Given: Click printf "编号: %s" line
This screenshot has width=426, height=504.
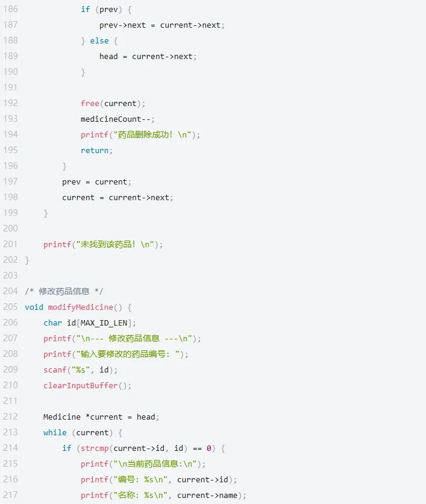Looking at the screenshot, I should (x=158, y=479).
